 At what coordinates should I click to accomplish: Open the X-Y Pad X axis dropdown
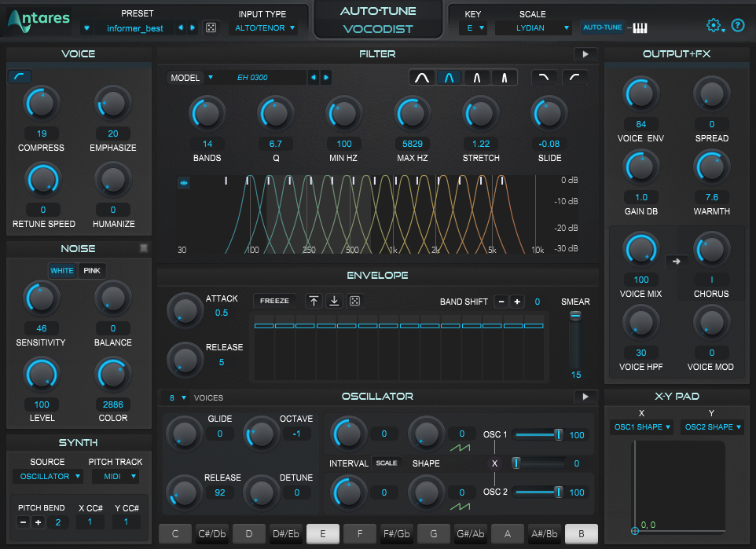(x=641, y=427)
